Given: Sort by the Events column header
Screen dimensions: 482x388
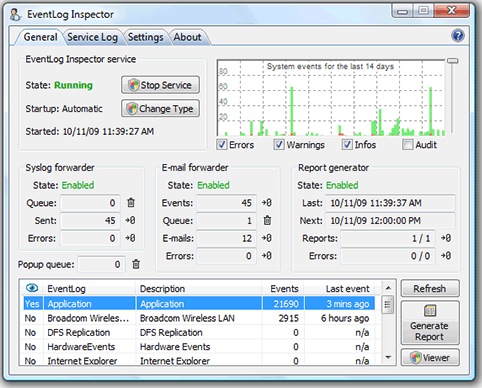Looking at the screenshot, I should tap(283, 288).
